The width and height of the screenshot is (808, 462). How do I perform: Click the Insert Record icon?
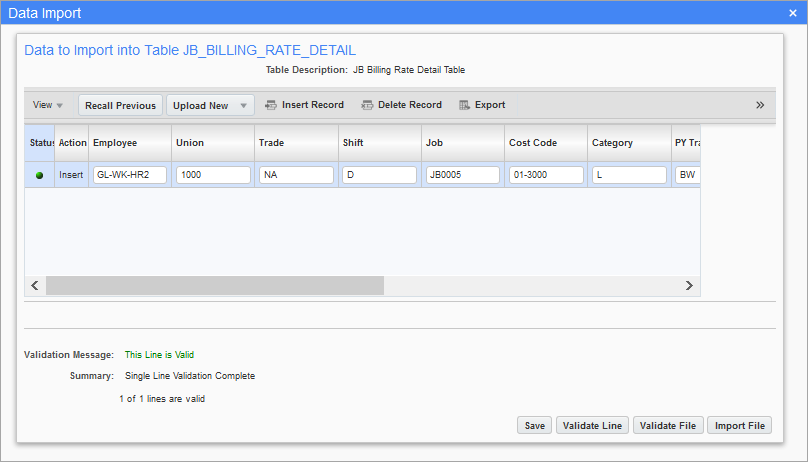tap(271, 105)
